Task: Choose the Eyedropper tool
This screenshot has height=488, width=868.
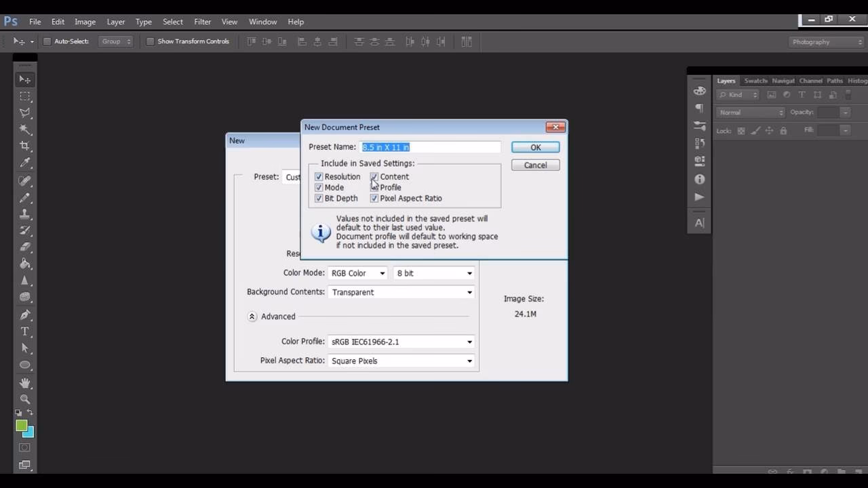Action: click(x=25, y=162)
